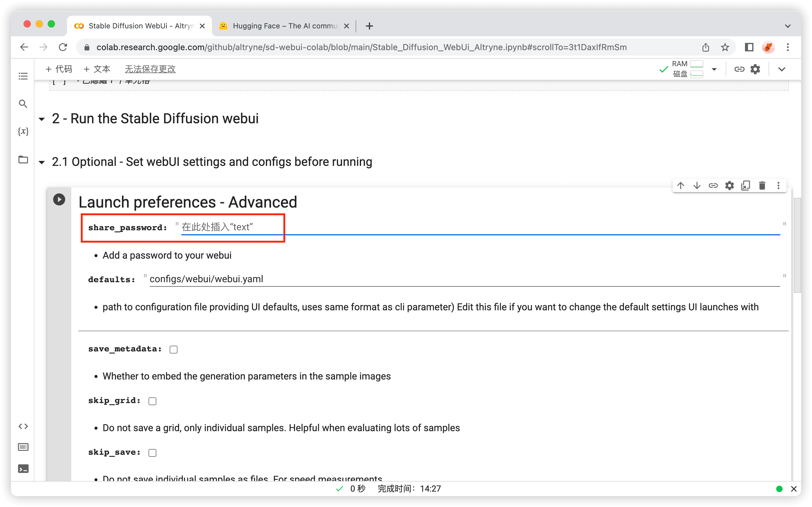
Task: Click the 磁盘 disk usage bar
Action: click(696, 74)
